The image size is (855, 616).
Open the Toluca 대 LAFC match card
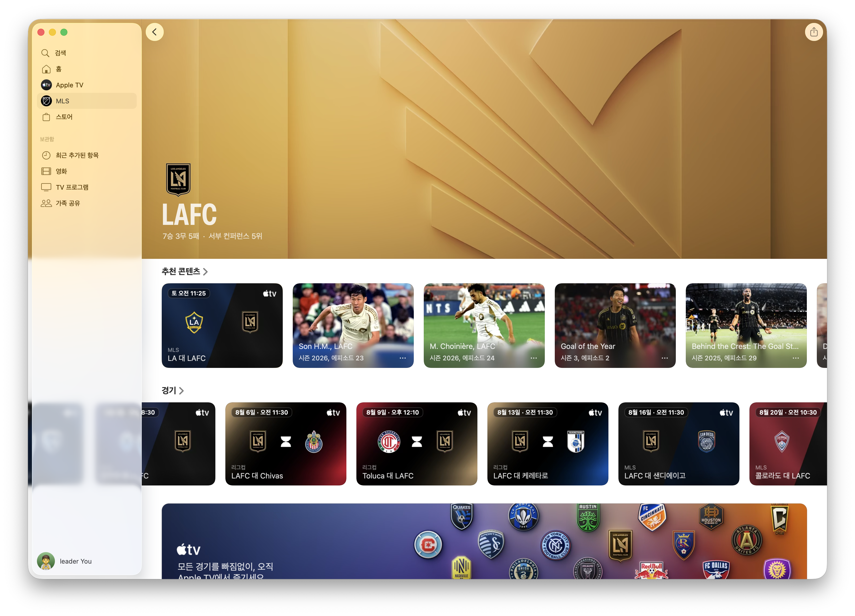(417, 444)
